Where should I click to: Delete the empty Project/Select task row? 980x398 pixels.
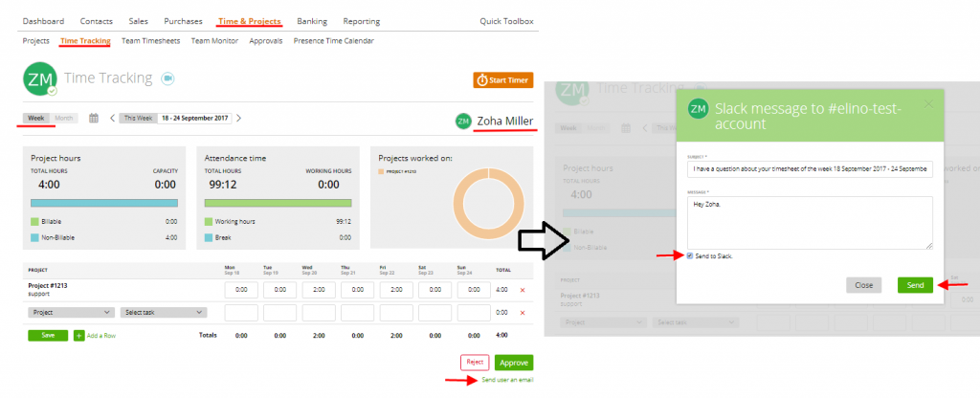tap(523, 313)
